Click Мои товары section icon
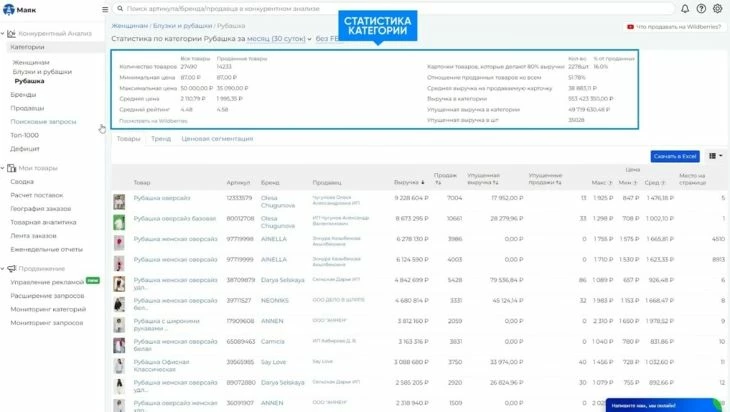The height and width of the screenshot is (412, 730). 12,168
